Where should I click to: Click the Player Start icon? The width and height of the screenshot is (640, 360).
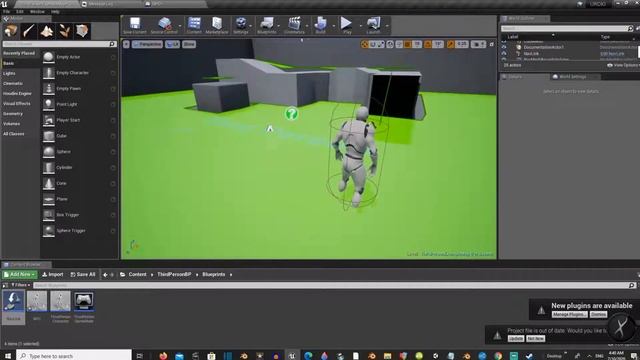click(x=49, y=120)
